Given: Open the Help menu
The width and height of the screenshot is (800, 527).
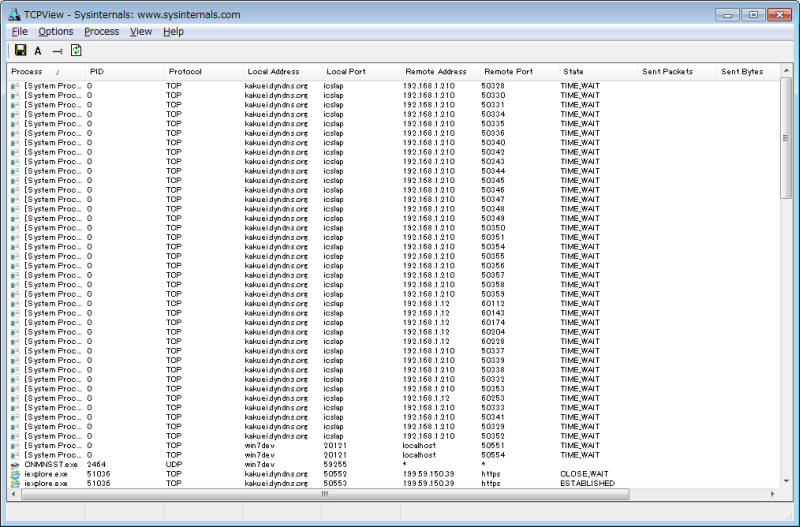Looking at the screenshot, I should (x=173, y=31).
